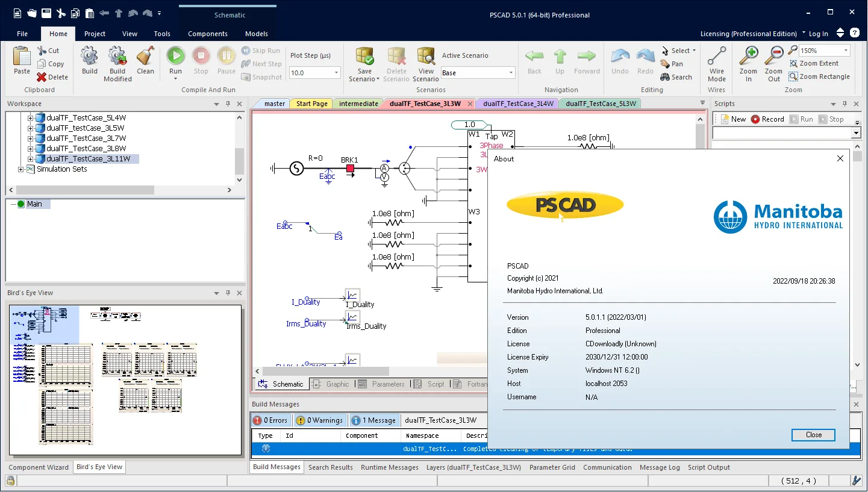This screenshot has width=868, height=492.
Task: Navigate Back with green arrow
Action: point(534,56)
